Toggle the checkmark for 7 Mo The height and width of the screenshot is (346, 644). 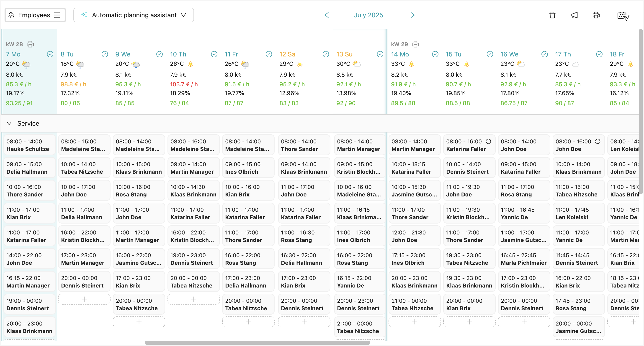click(x=50, y=54)
